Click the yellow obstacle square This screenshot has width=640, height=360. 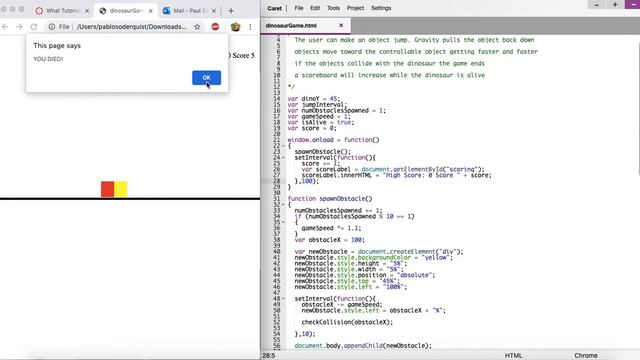point(121,189)
